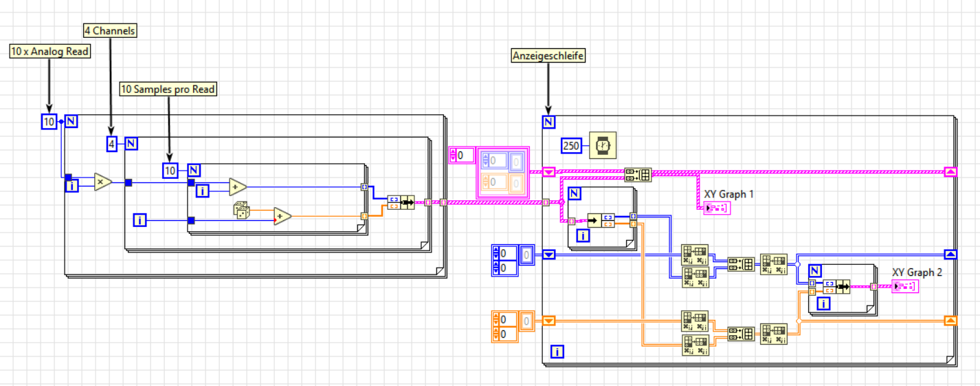
Task: Select the 10 constant for Analog Read loop
Action: (x=49, y=122)
